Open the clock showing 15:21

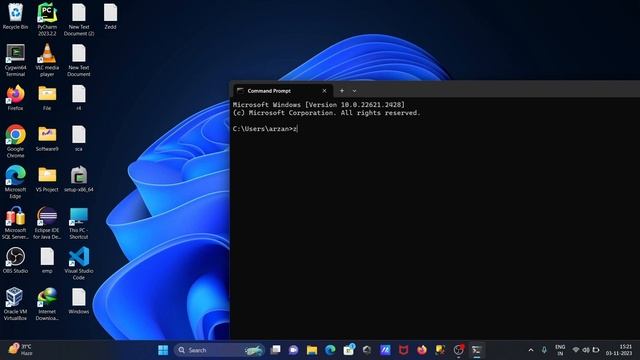[619, 350]
